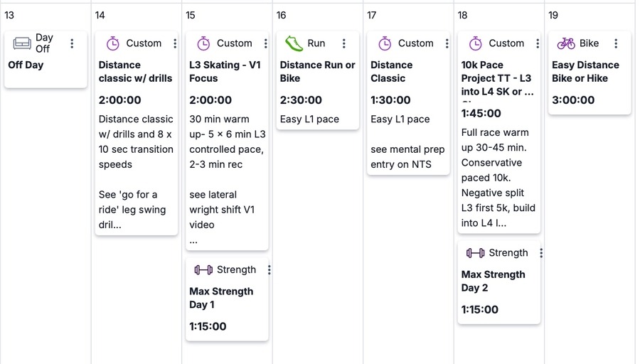
Task: Open kebab menu on Max Strength Day 1
Action: (x=269, y=270)
